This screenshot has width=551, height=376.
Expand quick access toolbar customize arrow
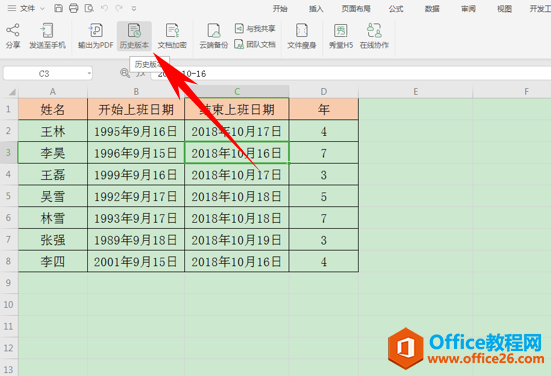click(x=134, y=8)
